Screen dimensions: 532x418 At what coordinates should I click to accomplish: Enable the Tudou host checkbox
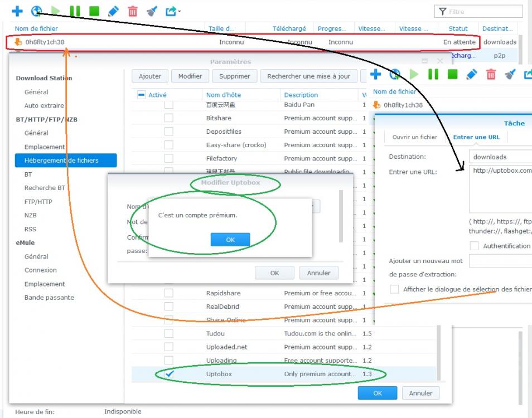pyautogui.click(x=168, y=333)
